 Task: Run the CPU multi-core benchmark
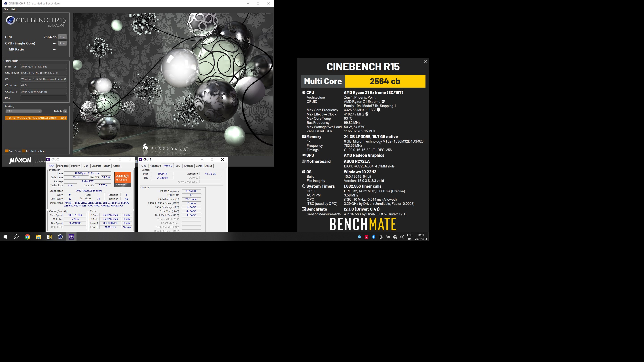[x=62, y=37]
